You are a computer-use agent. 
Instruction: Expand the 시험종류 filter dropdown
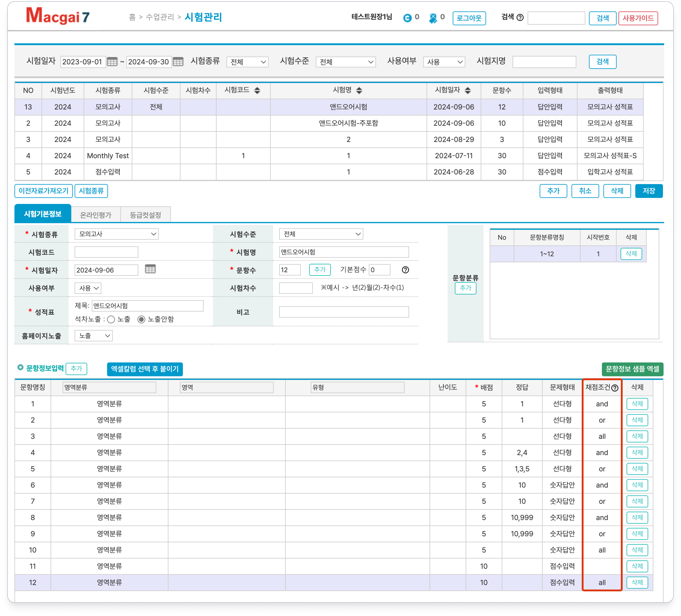tap(247, 62)
